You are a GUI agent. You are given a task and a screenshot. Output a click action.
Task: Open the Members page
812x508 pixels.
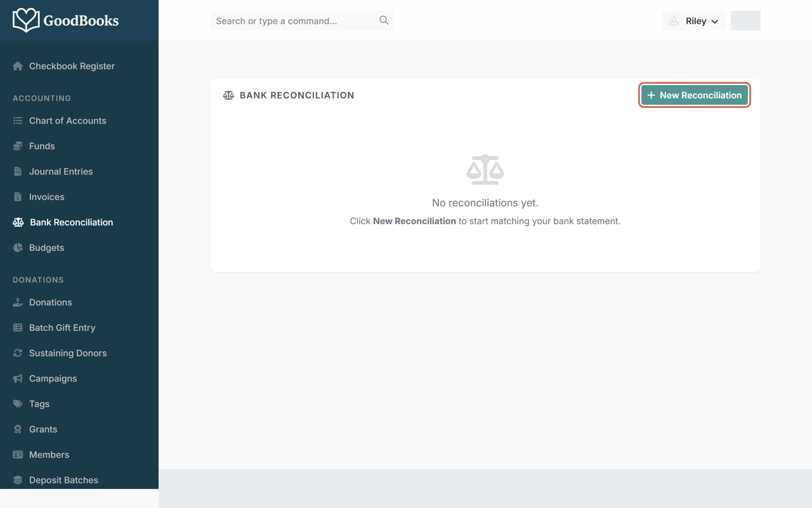(49, 455)
